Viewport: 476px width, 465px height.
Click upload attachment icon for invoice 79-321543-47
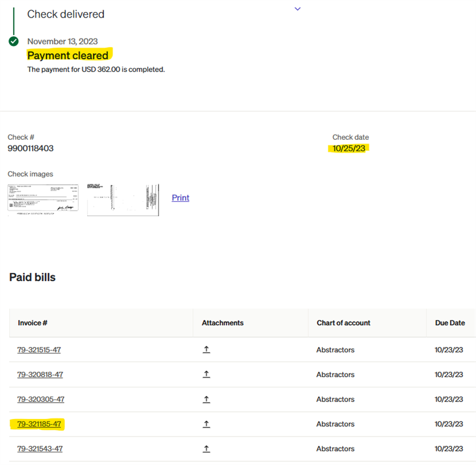(206, 449)
